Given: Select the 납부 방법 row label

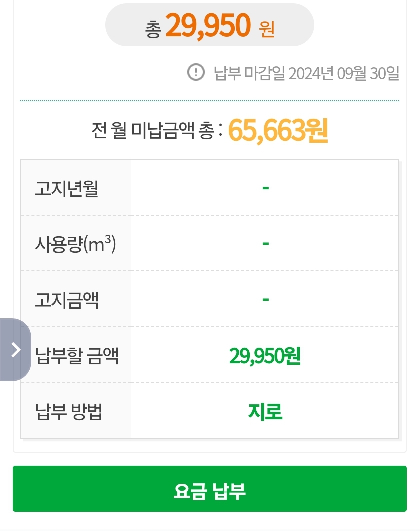Looking at the screenshot, I should (x=69, y=412).
